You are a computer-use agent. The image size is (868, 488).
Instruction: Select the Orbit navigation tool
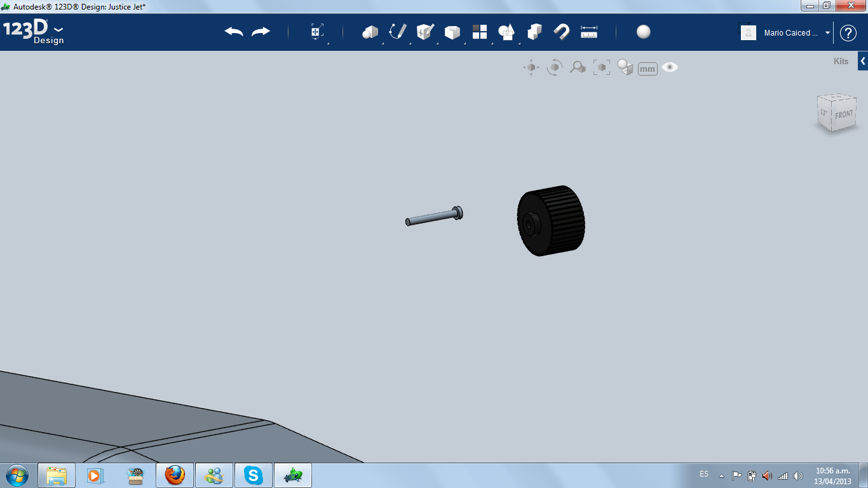coord(555,67)
